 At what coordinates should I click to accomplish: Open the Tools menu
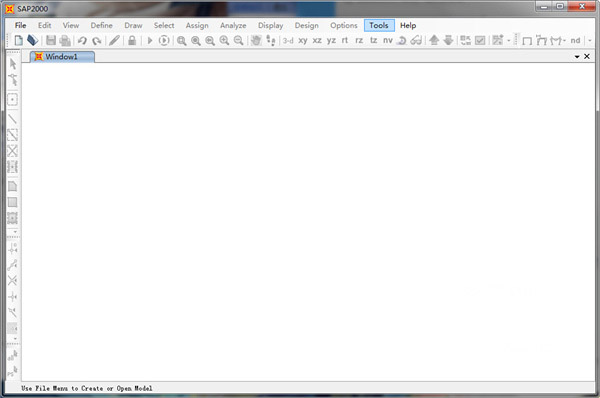click(x=379, y=25)
